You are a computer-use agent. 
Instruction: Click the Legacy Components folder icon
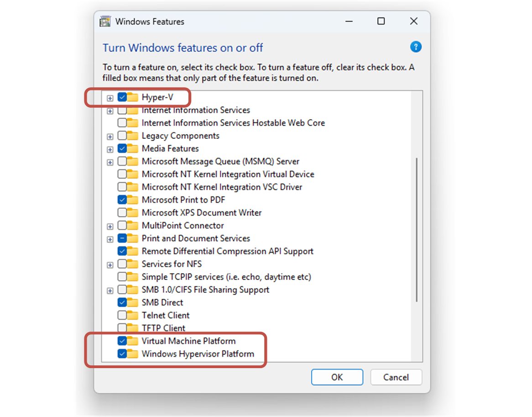tap(133, 136)
